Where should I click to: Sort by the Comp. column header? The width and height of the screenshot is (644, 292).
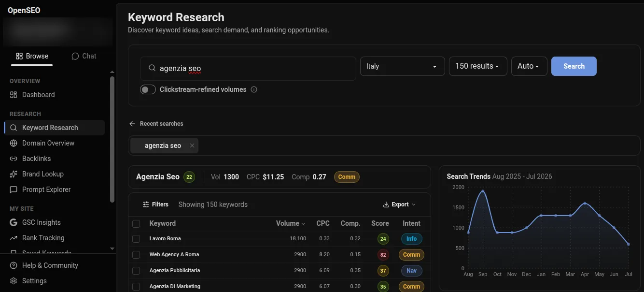(350, 223)
